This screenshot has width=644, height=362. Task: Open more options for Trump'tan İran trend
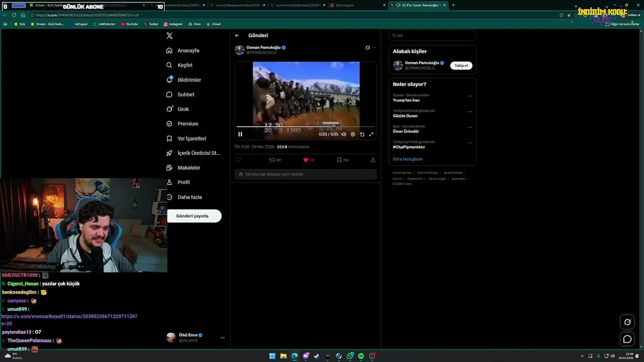pyautogui.click(x=470, y=96)
